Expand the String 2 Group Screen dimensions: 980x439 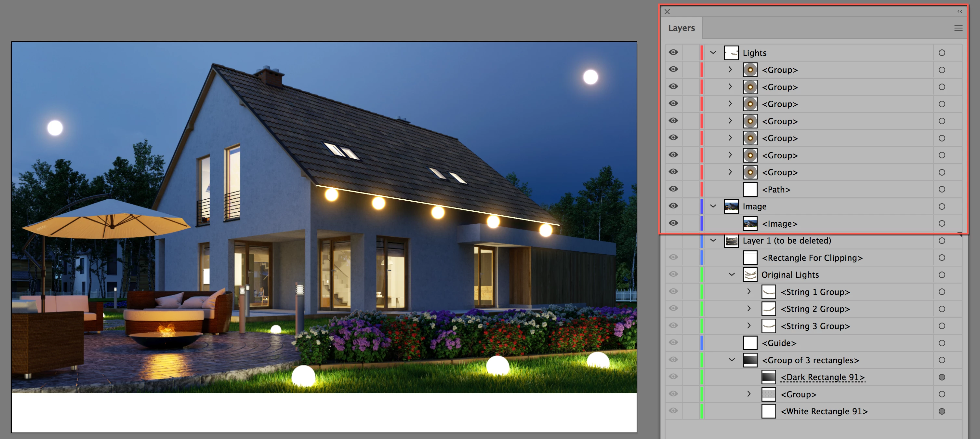[749, 309]
